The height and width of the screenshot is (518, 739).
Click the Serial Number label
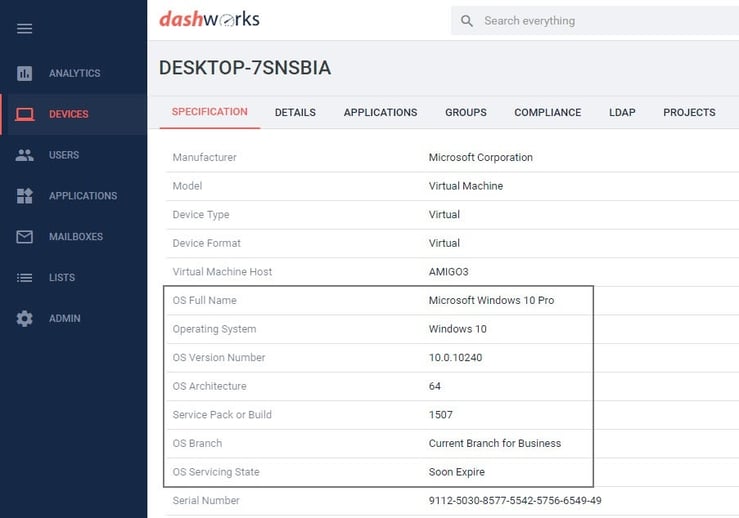pyautogui.click(x=206, y=501)
